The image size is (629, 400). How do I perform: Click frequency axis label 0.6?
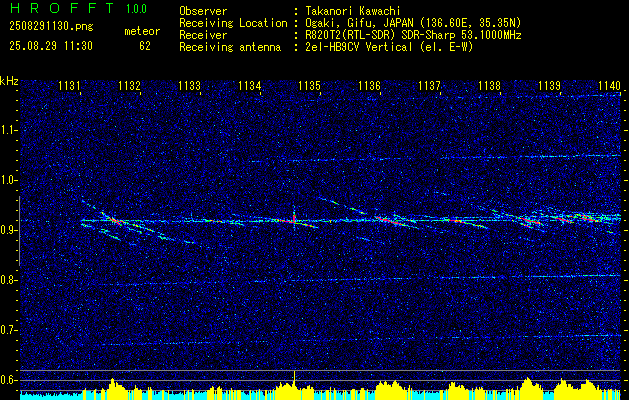[x=8, y=380]
